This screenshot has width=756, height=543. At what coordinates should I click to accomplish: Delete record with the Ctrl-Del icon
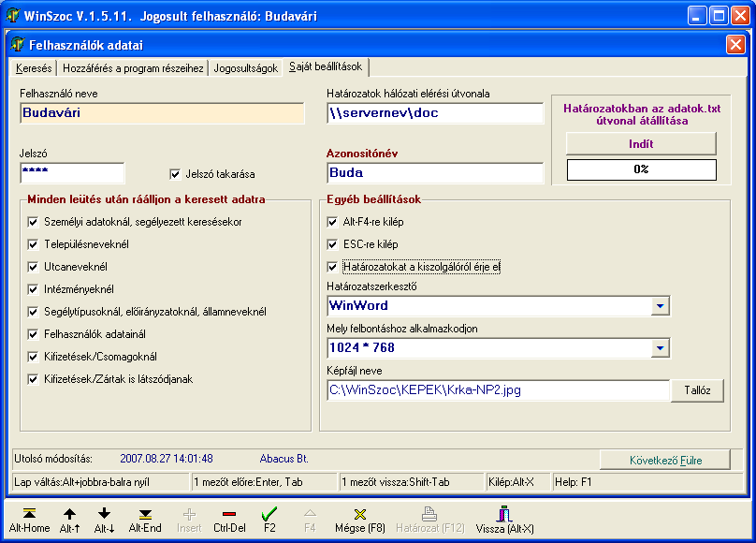(229, 515)
